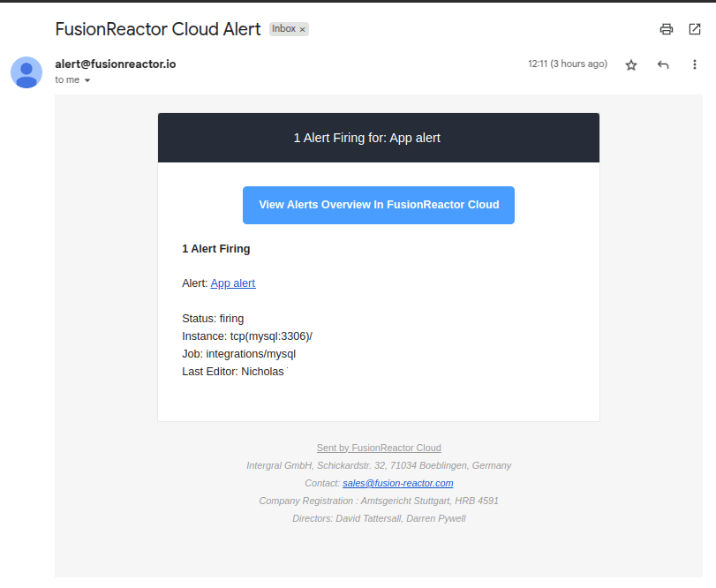Click the 'Last Editor: Nicholas' line

point(233,372)
